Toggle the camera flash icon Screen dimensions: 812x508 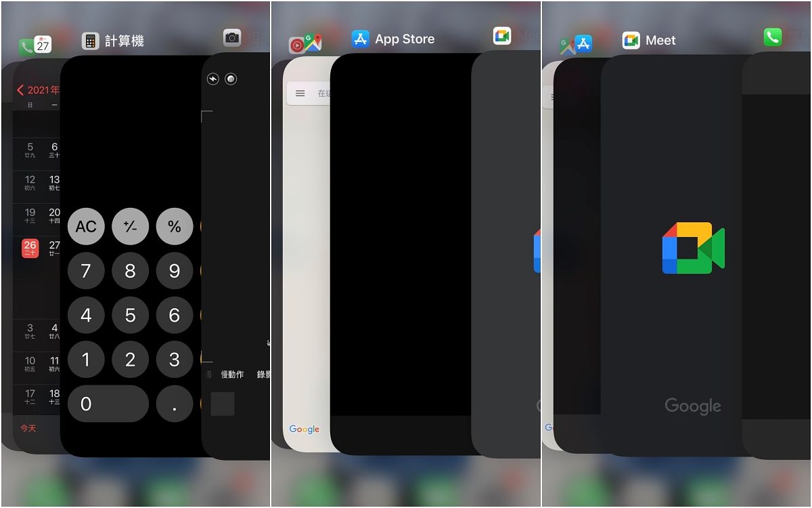click(213, 79)
